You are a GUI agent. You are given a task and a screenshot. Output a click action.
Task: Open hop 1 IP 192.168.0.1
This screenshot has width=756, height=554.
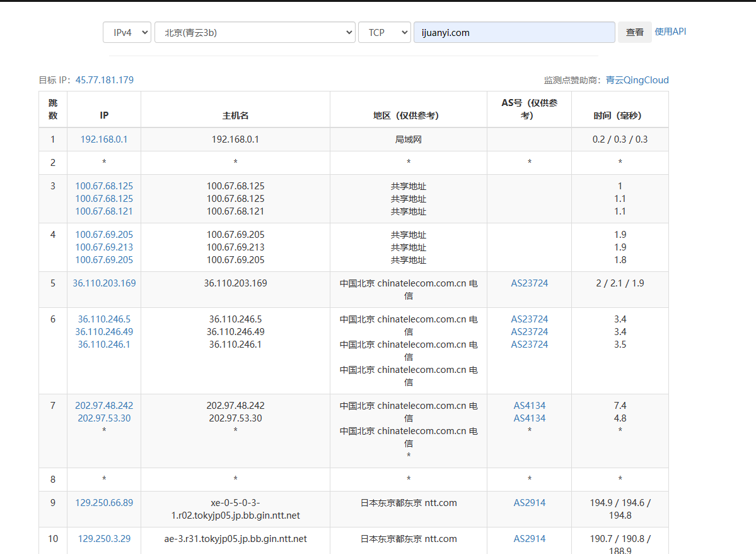(104, 139)
